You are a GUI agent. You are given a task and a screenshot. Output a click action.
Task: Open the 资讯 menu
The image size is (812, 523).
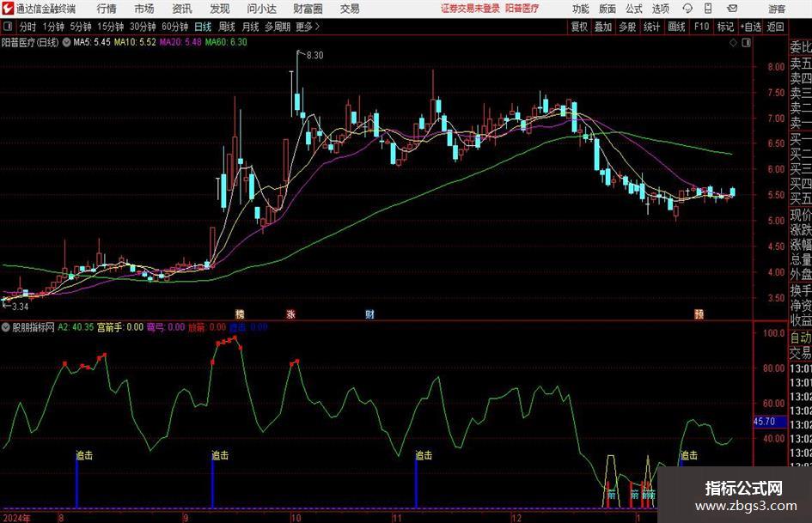point(182,9)
